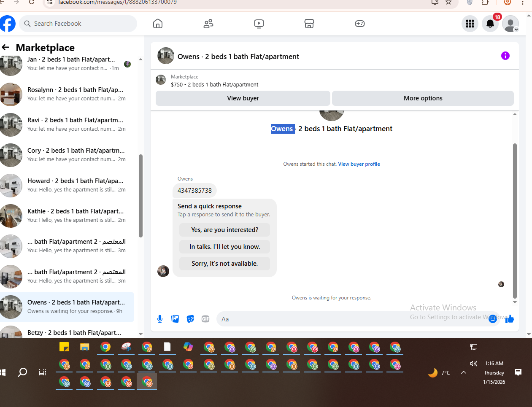Open the emoji picker in message box
The image size is (532, 407).
(x=492, y=319)
